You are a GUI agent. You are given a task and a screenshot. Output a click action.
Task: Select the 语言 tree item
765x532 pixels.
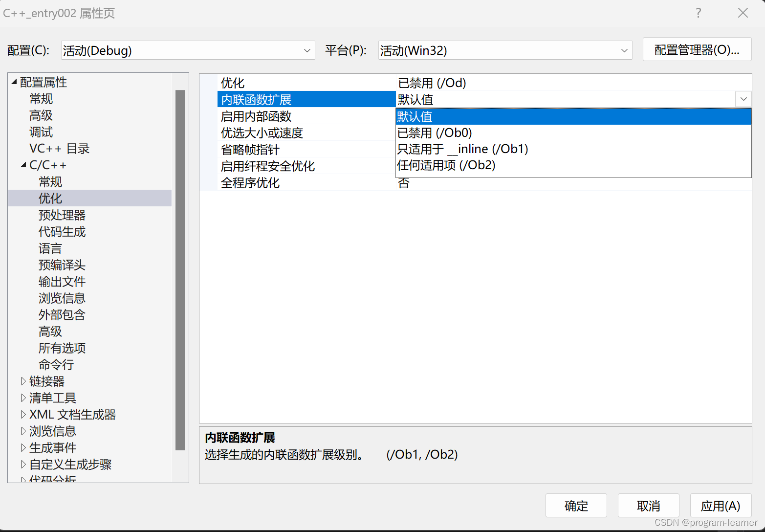(x=50, y=248)
